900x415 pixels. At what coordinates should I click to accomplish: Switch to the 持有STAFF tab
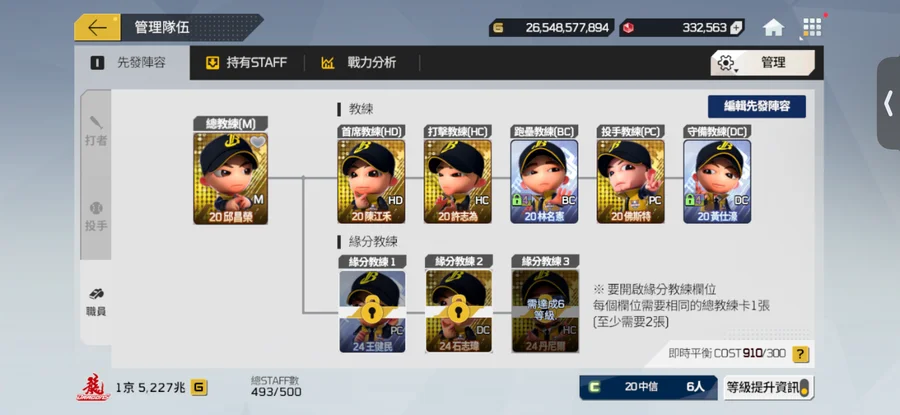(246, 63)
